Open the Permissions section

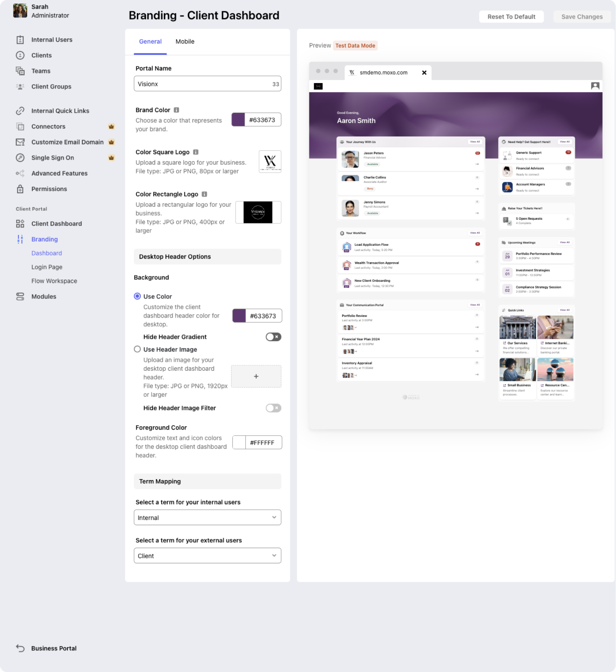click(49, 189)
